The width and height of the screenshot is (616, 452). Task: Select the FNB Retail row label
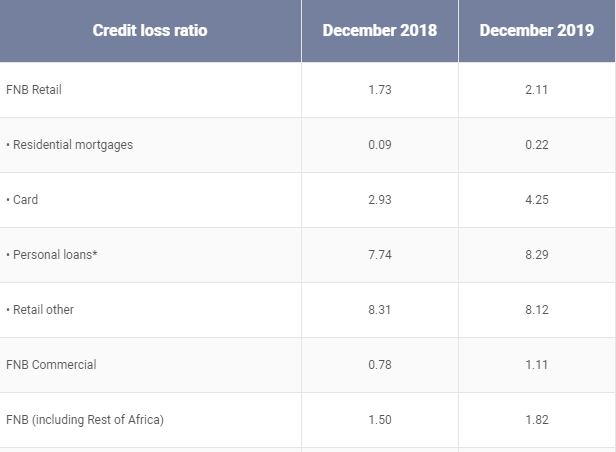coord(34,90)
